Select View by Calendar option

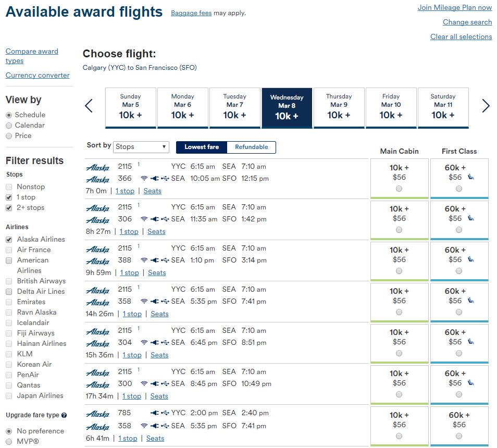9,126
